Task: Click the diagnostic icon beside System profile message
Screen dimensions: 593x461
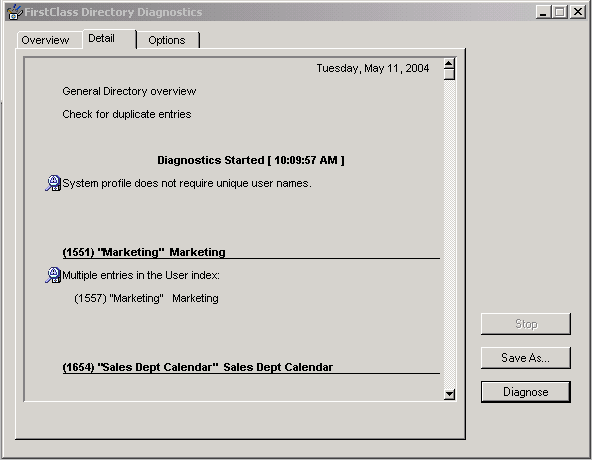Action: (53, 183)
